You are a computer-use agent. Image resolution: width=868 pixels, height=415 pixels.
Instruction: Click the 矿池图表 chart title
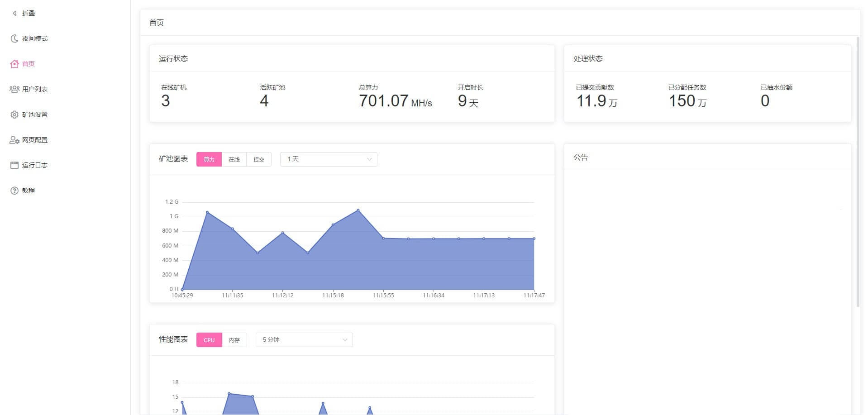click(173, 159)
